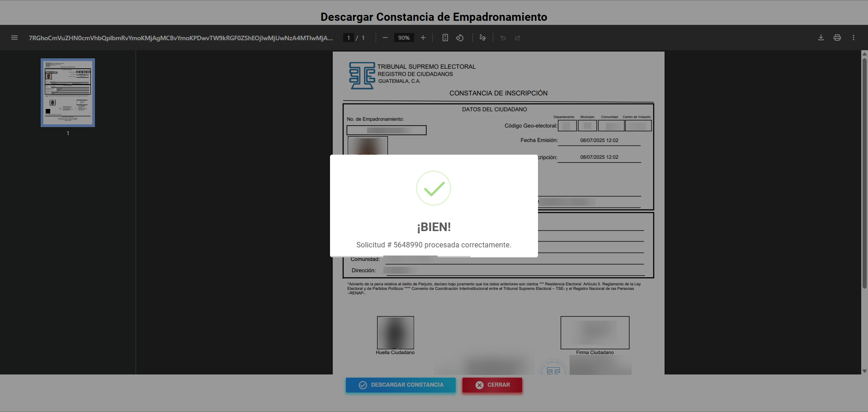
Task: Click the zoom out minus icon
Action: [x=385, y=38]
